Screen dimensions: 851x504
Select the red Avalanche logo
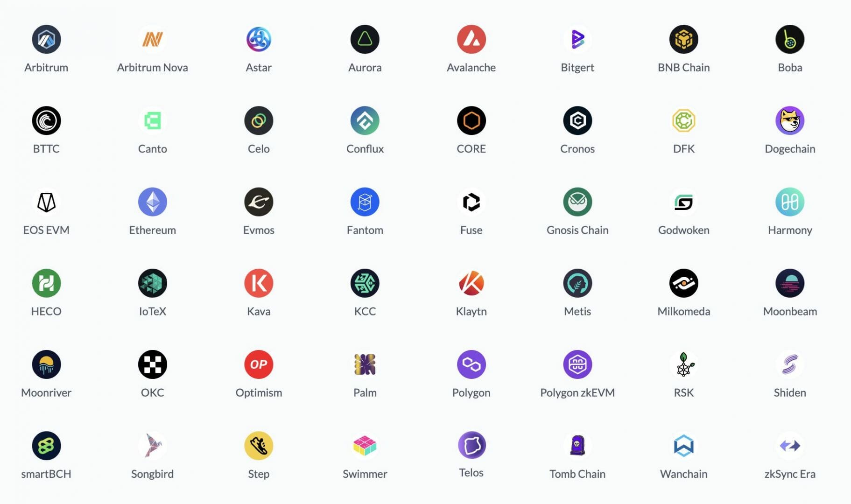[471, 39]
